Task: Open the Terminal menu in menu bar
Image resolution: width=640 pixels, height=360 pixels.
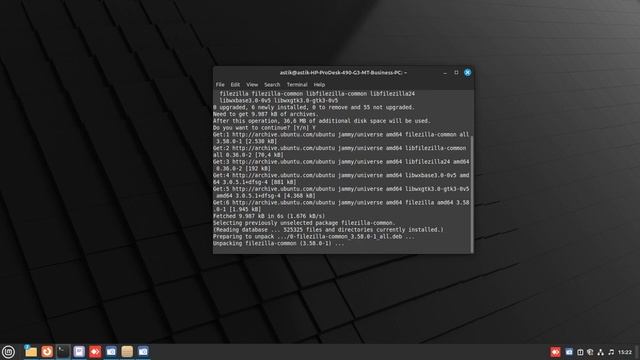Action: [297, 84]
